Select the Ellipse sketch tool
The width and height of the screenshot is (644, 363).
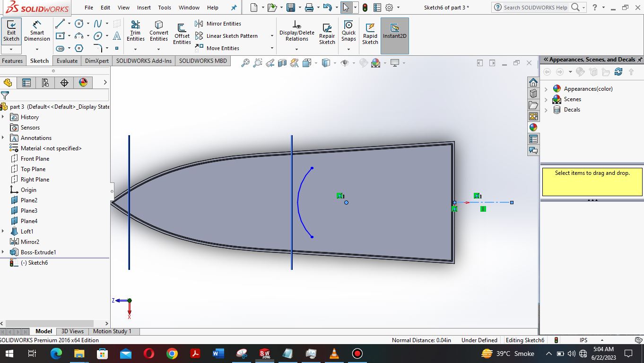pyautogui.click(x=98, y=36)
